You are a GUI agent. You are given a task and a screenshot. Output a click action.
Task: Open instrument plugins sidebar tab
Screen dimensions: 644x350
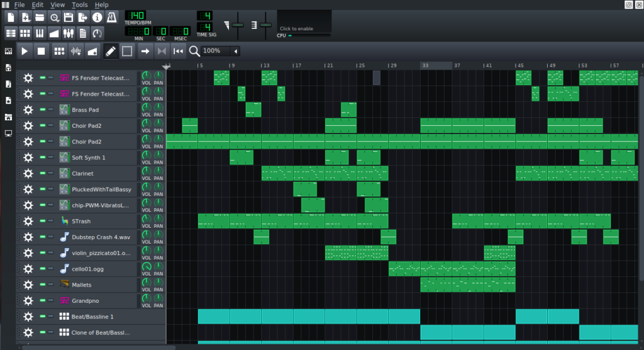pos(8,52)
